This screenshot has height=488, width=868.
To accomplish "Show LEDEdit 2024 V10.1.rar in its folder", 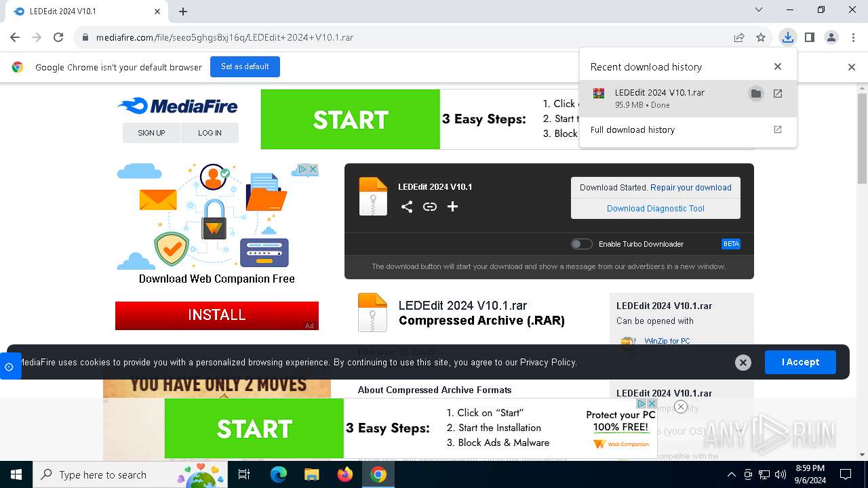I will pos(755,94).
